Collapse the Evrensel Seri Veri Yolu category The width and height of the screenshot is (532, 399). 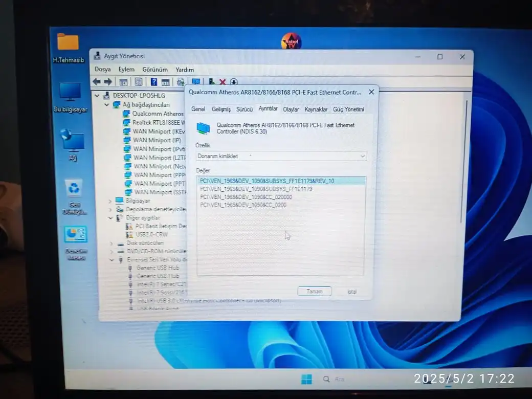[112, 259]
